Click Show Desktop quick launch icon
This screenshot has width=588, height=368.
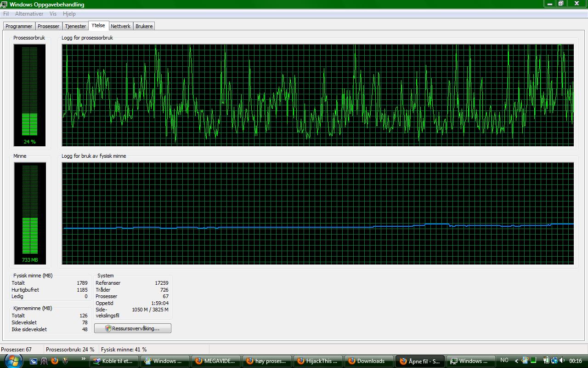(x=34, y=361)
